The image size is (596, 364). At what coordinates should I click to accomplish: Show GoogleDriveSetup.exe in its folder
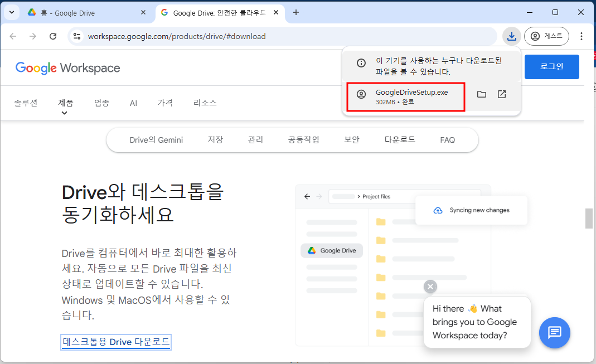[x=481, y=94]
